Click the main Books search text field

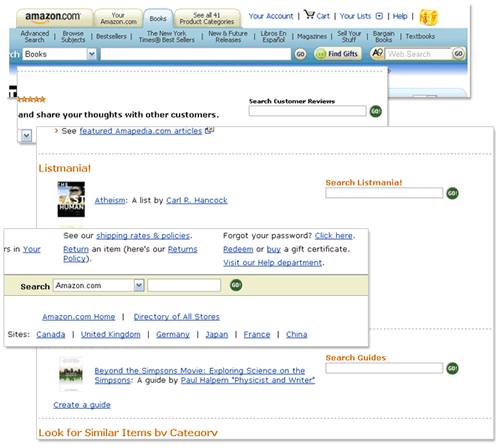pos(196,54)
